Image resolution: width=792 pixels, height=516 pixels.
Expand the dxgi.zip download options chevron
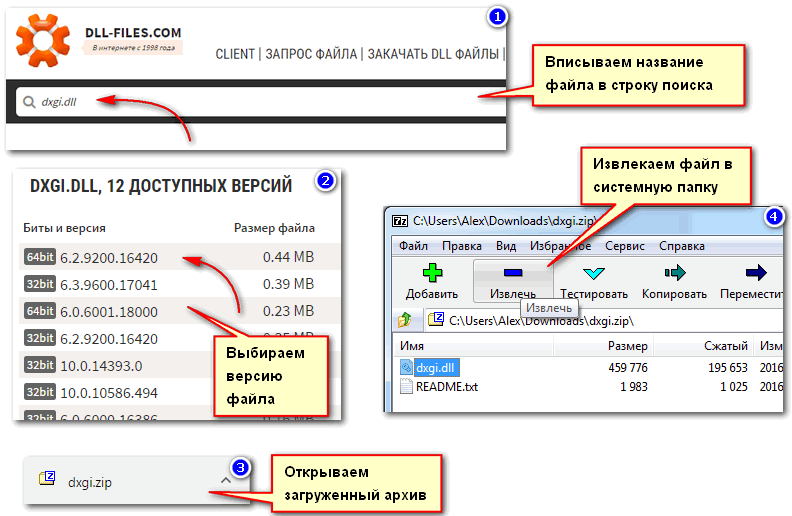[226, 480]
